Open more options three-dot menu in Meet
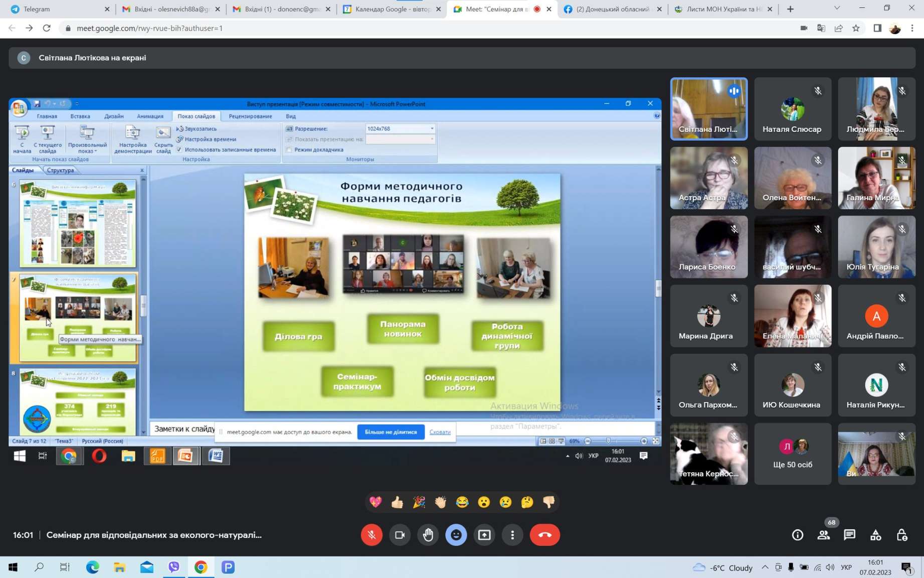Screen dimensions: 924x578 tap(512, 535)
